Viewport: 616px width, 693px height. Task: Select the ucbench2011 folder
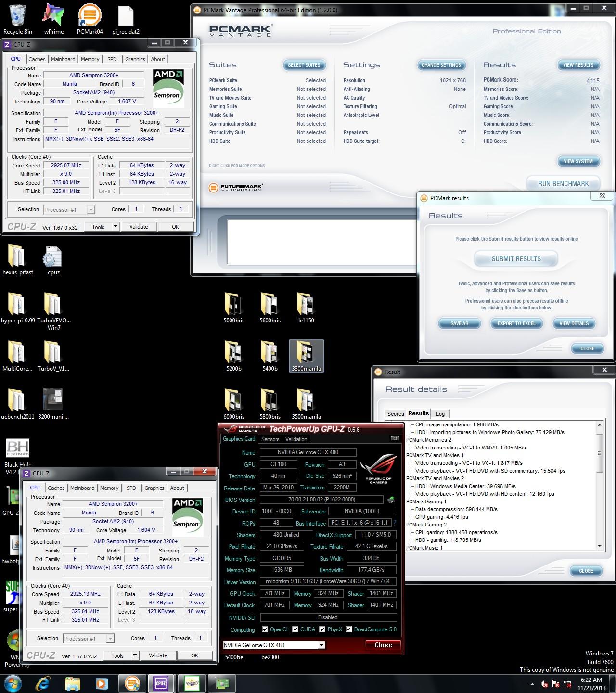(17, 404)
